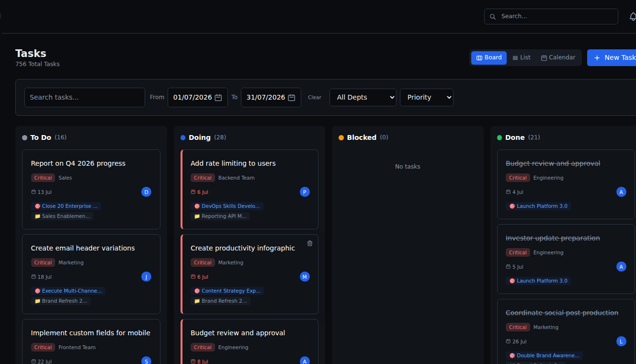The image size is (636, 364).
Task: Click the notification bell icon
Action: click(x=633, y=16)
